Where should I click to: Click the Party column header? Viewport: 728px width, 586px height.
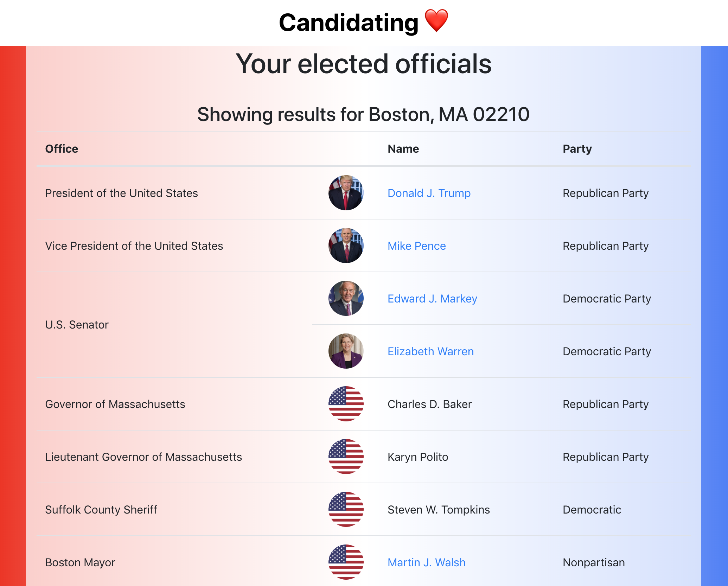577,149
